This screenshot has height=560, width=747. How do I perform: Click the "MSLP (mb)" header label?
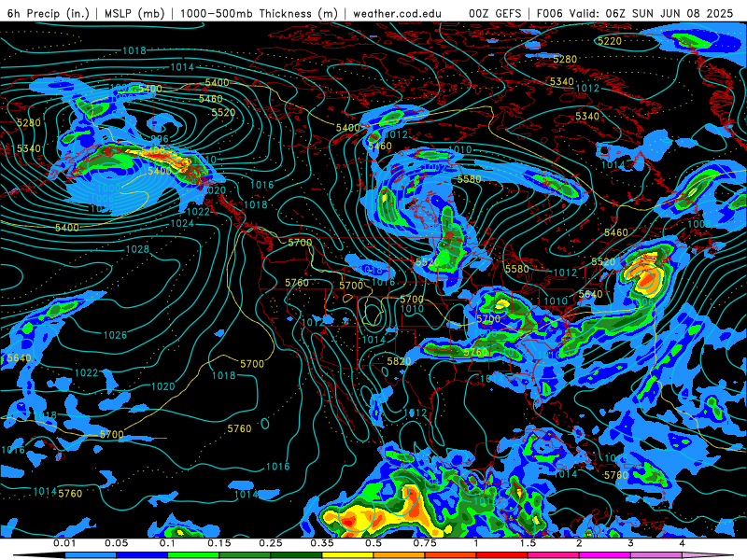click(x=134, y=13)
